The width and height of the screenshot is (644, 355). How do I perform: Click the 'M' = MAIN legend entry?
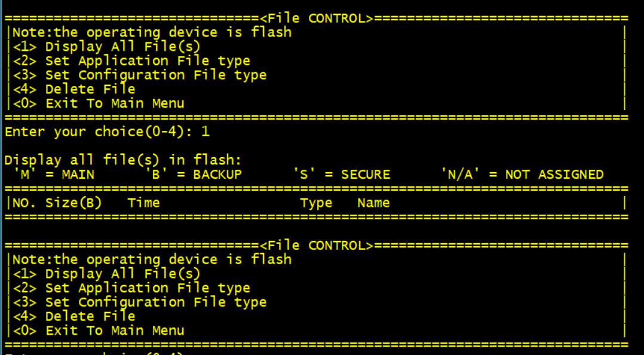[54, 175]
